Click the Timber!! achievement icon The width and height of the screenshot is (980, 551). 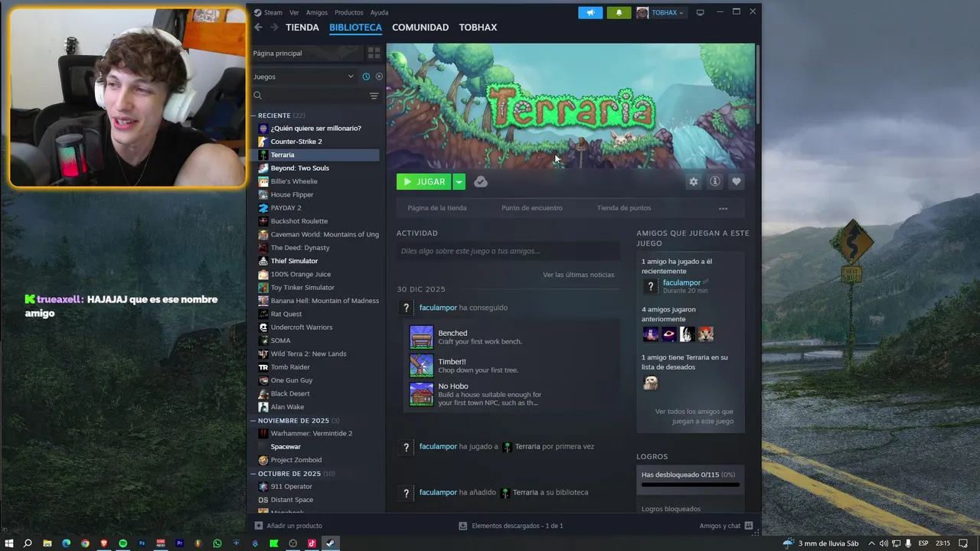(421, 366)
